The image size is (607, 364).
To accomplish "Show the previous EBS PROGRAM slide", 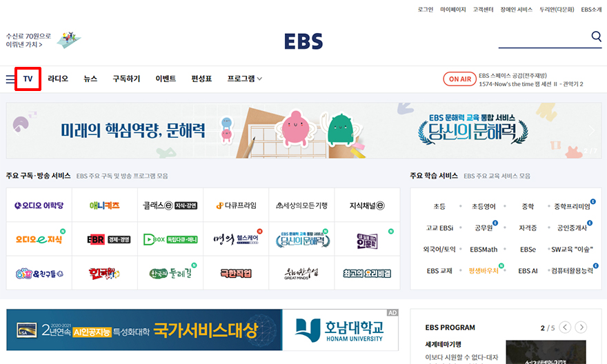I will (x=565, y=327).
